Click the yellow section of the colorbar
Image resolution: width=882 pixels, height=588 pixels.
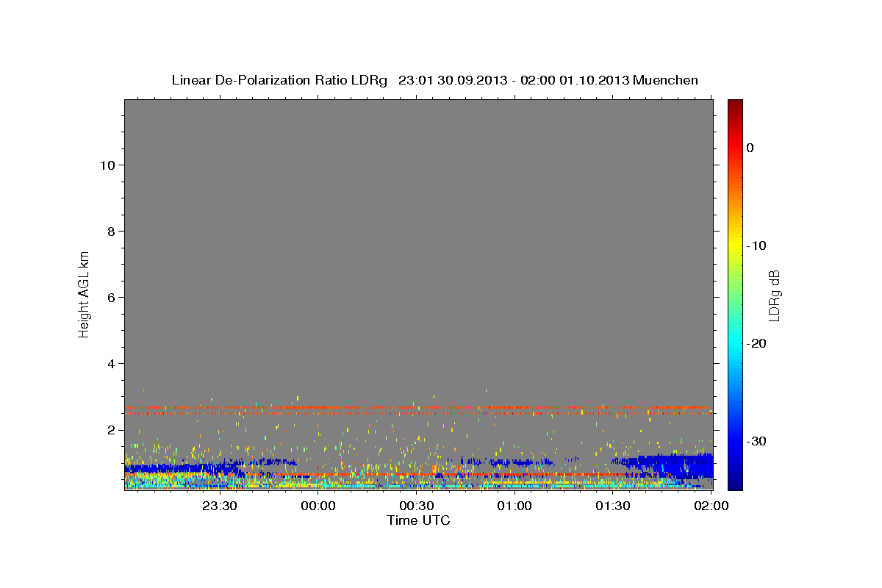coord(735,243)
